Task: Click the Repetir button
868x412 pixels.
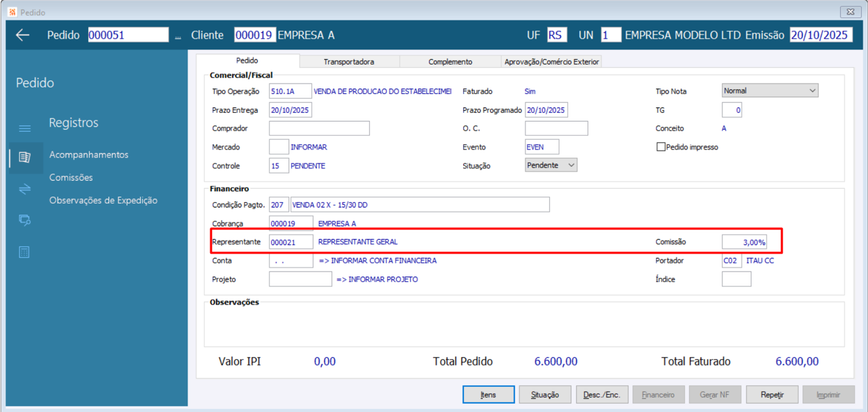Action: (772, 395)
